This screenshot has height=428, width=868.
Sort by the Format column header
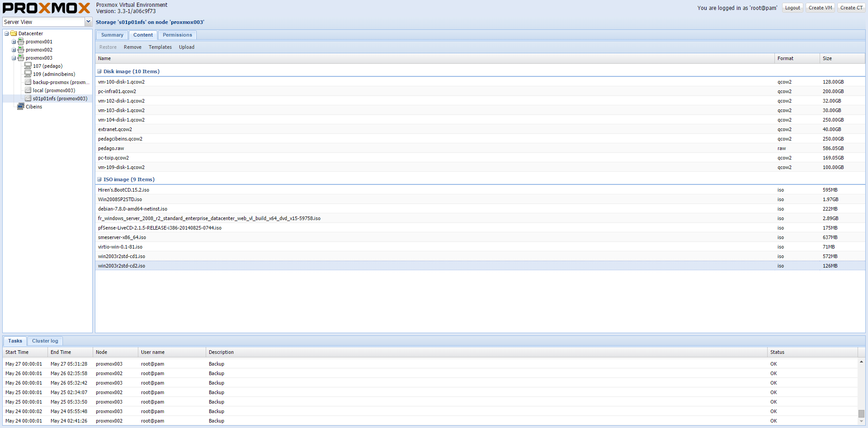797,58
